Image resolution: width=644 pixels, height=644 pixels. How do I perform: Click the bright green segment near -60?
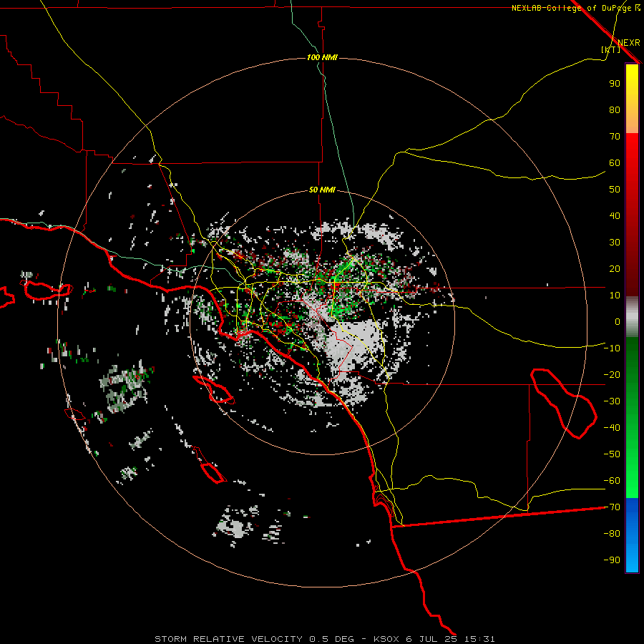632,484
